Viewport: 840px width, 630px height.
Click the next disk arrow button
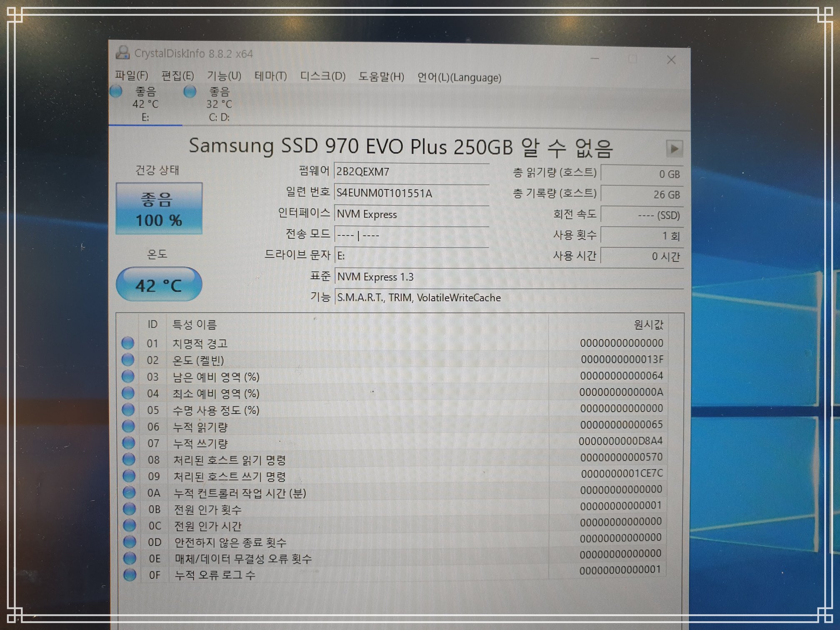point(674,149)
